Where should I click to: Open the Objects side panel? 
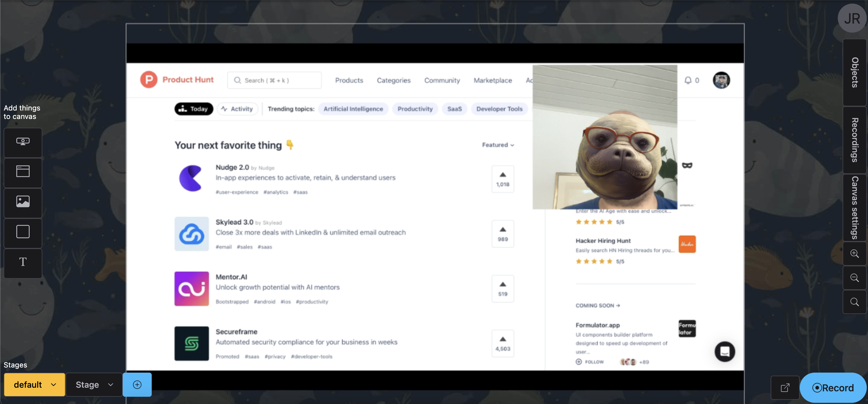854,72
